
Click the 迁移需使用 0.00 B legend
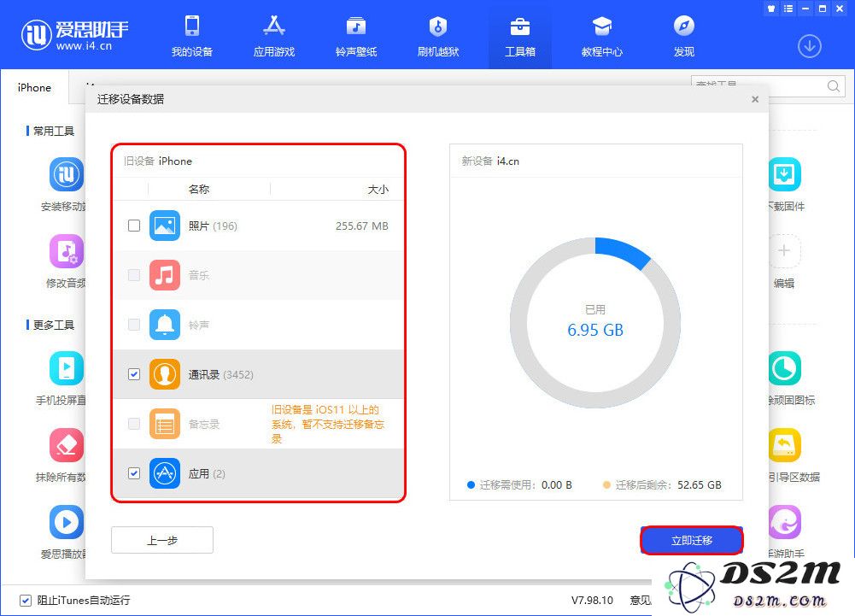point(519,485)
